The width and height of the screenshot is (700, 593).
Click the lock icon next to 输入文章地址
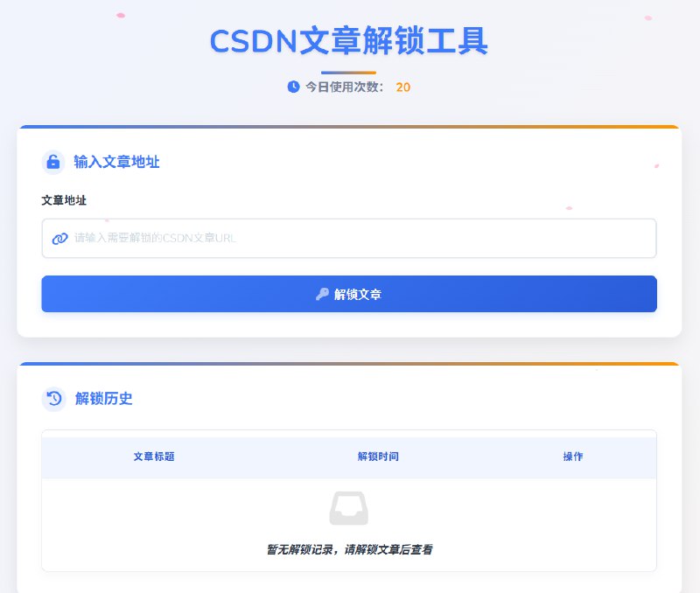52,163
